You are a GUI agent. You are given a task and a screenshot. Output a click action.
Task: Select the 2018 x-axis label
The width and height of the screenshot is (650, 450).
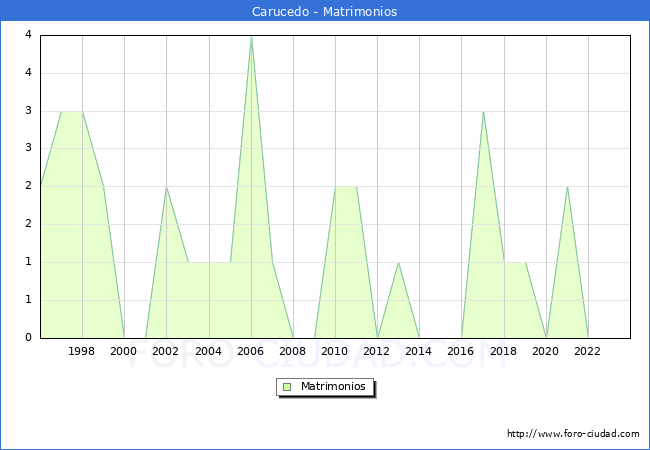click(x=504, y=351)
